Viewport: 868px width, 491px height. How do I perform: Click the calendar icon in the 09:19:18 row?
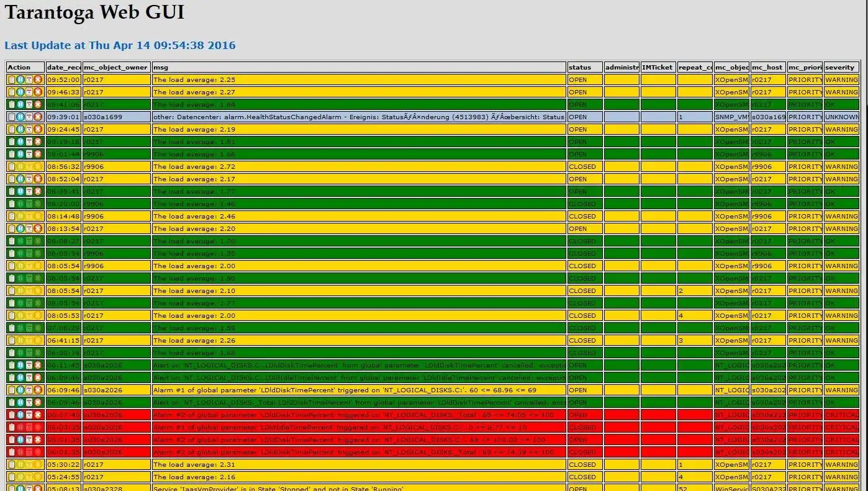[x=29, y=142]
